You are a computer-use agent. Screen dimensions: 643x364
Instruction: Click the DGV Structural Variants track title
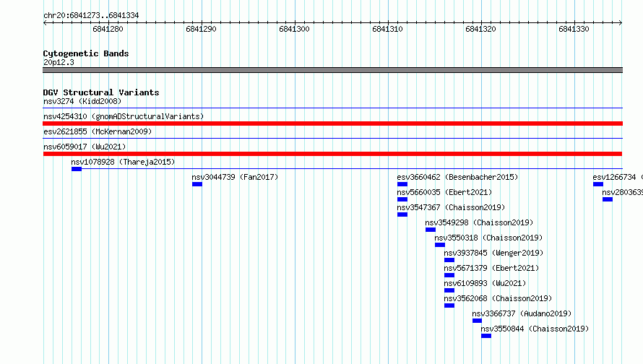(101, 92)
